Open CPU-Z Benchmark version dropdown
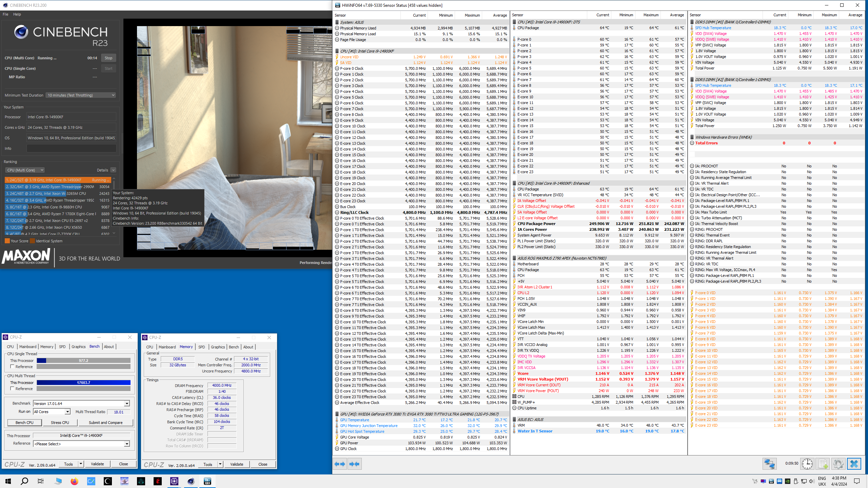868x488 pixels. (81, 404)
